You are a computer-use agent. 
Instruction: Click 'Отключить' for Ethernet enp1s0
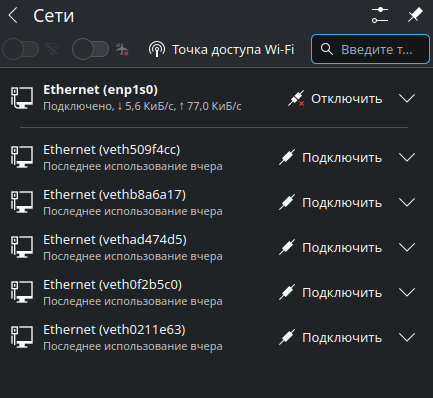[346, 99]
